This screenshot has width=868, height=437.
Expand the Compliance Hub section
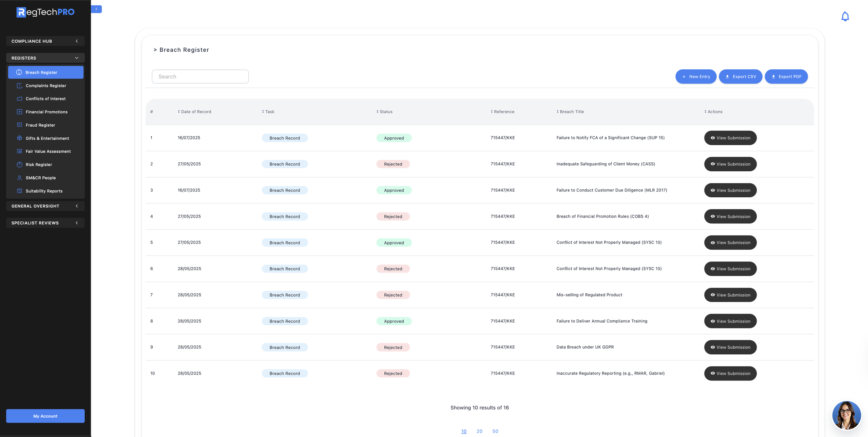click(45, 41)
